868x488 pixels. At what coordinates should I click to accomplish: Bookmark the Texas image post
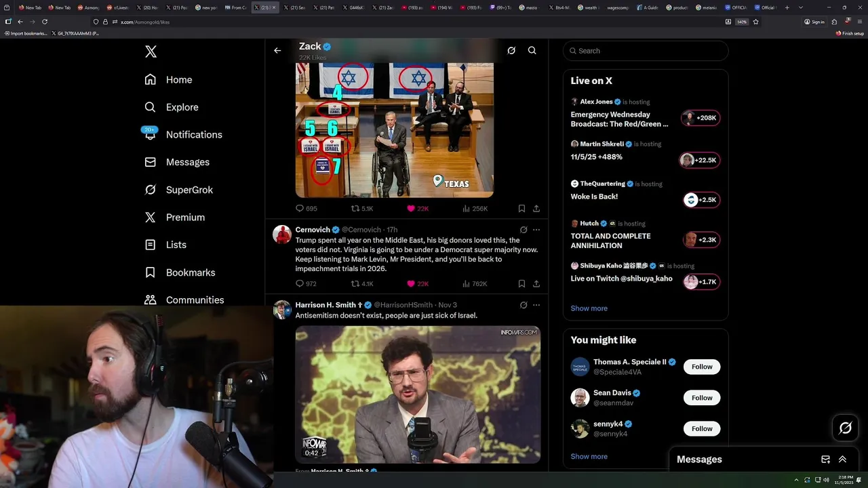click(521, 209)
